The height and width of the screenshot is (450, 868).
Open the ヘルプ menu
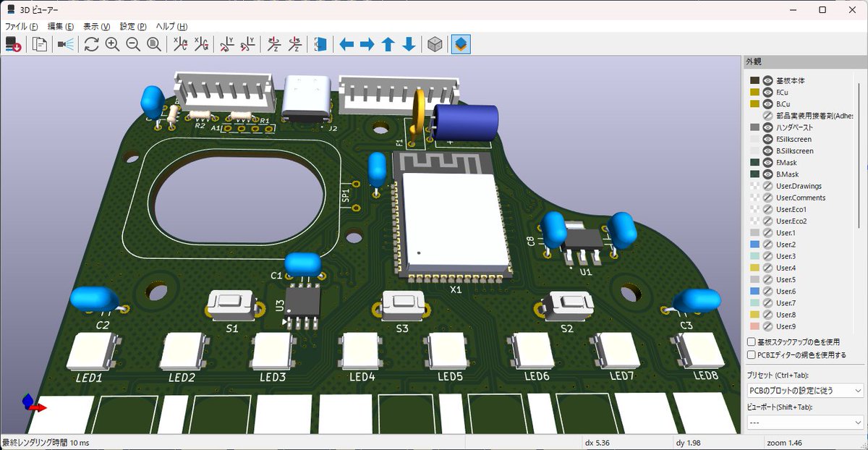[x=171, y=26]
